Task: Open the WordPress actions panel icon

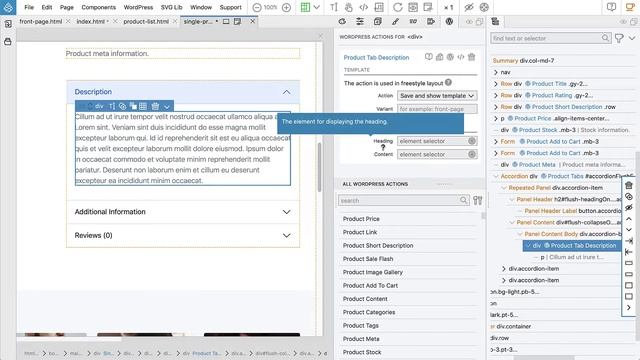Action: tap(449, 21)
